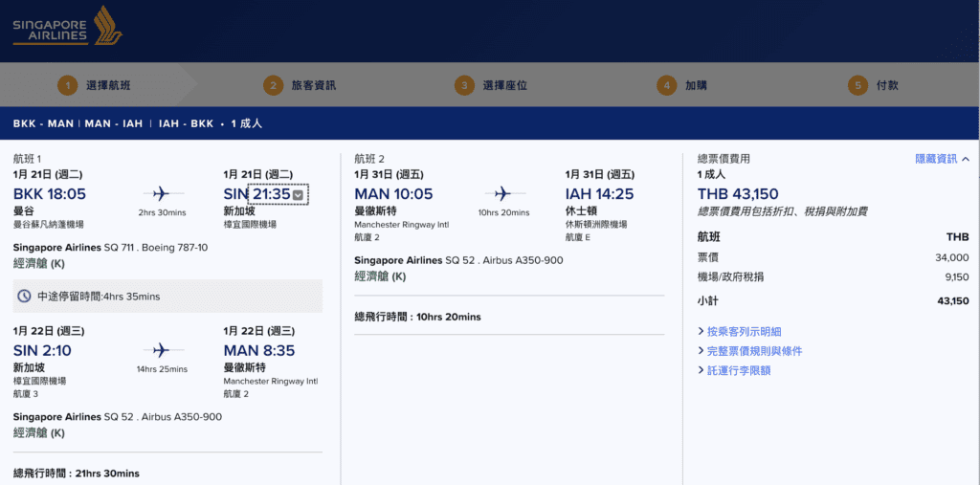Expand the SIN 21:35 arrival dropdown arrow

[299, 195]
